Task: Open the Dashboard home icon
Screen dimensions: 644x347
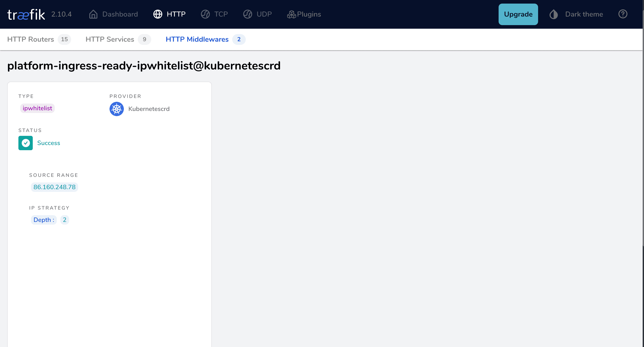Action: [93, 14]
